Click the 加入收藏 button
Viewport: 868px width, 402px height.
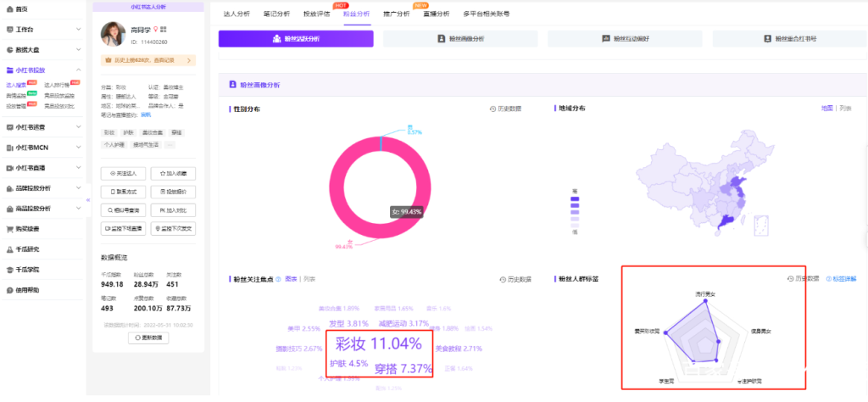tap(173, 173)
